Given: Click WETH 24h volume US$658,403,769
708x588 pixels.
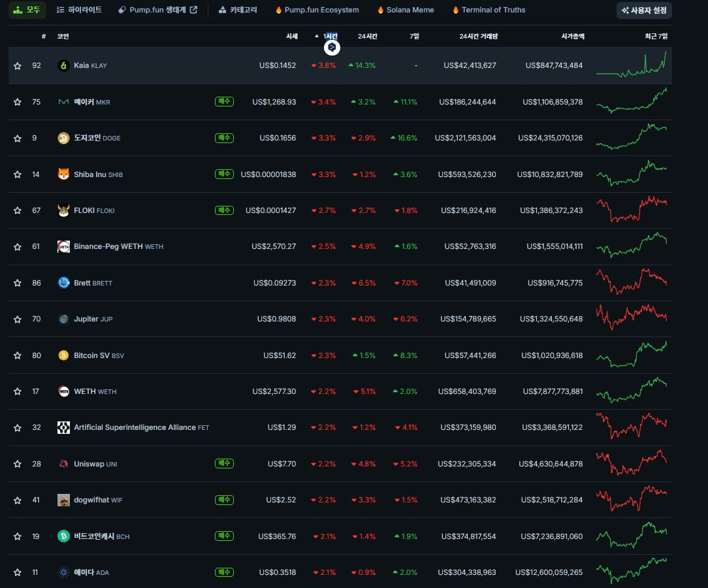Looking at the screenshot, I should (x=467, y=391).
